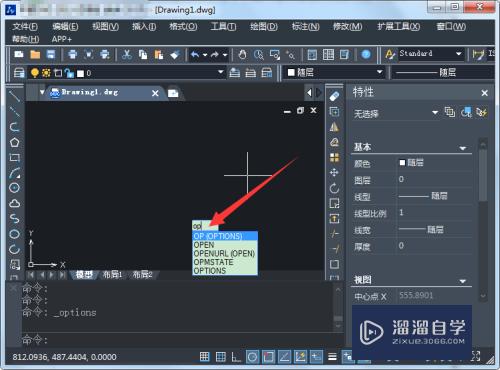Image resolution: width=500 pixels, height=370 pixels.
Task: Collapse the 基本 properties section
Action: pyautogui.click(x=463, y=148)
